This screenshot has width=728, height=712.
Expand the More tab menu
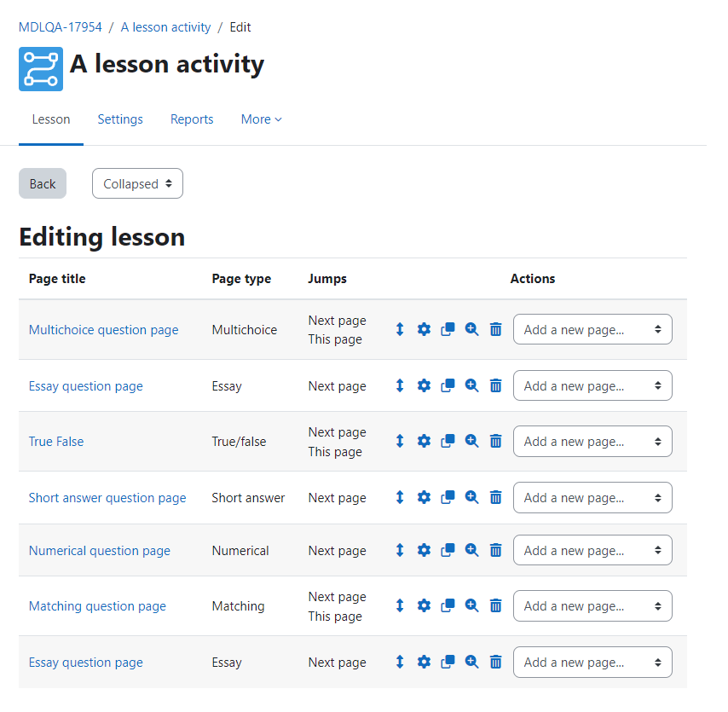262,119
